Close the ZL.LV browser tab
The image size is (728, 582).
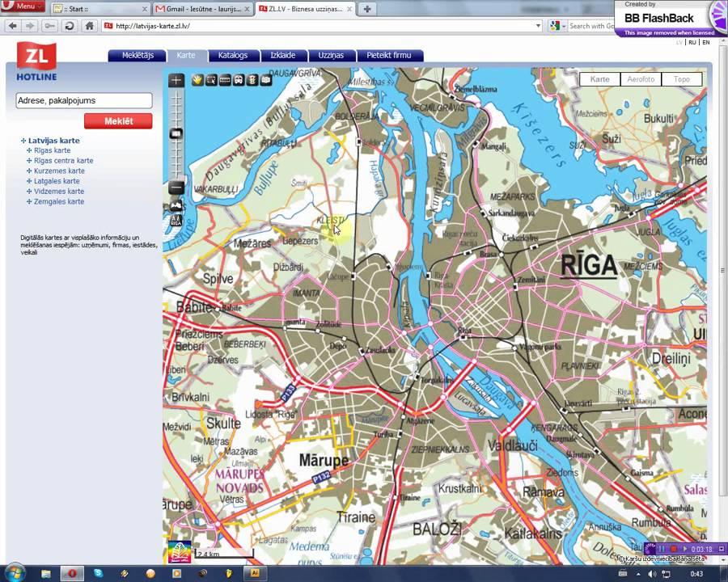coord(349,9)
